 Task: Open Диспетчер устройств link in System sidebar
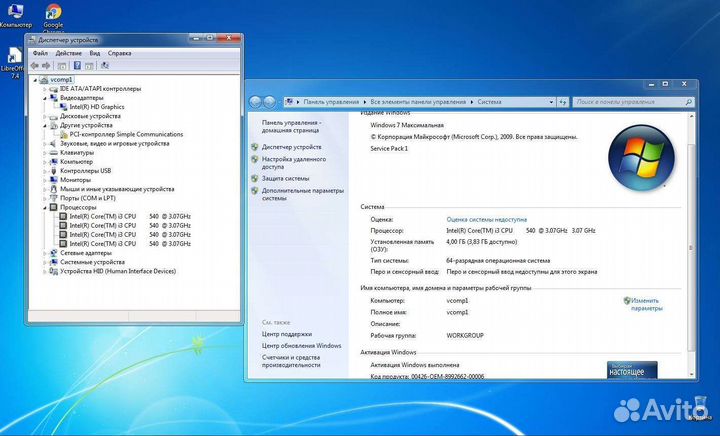tap(292, 147)
